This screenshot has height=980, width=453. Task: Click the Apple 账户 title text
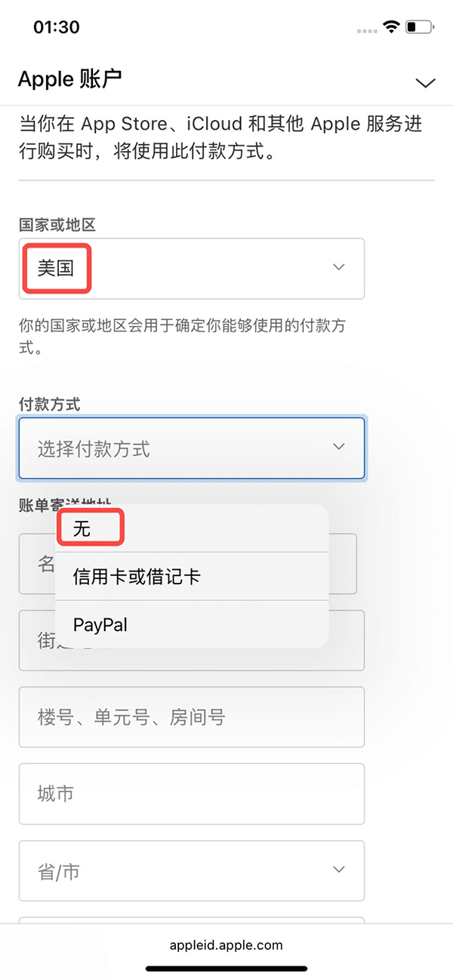click(69, 79)
